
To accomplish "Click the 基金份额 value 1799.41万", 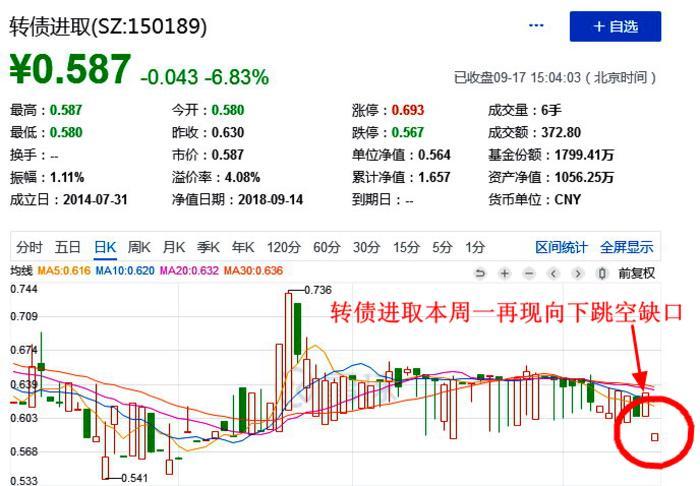I will [x=584, y=155].
